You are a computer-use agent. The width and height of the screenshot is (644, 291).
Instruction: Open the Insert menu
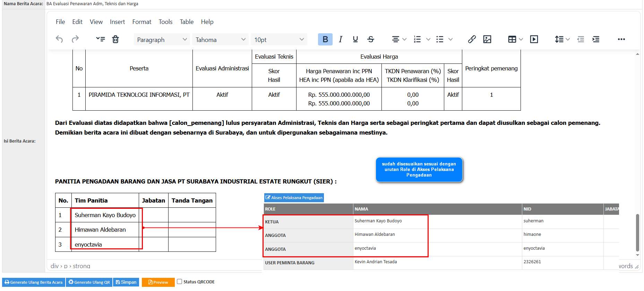pyautogui.click(x=117, y=22)
